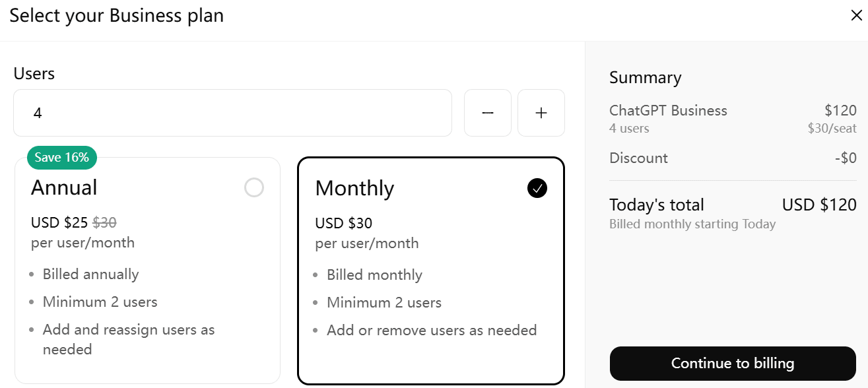Screen dimensions: 868x388
Task: Click the Discount row in Summary
Action: point(733,158)
